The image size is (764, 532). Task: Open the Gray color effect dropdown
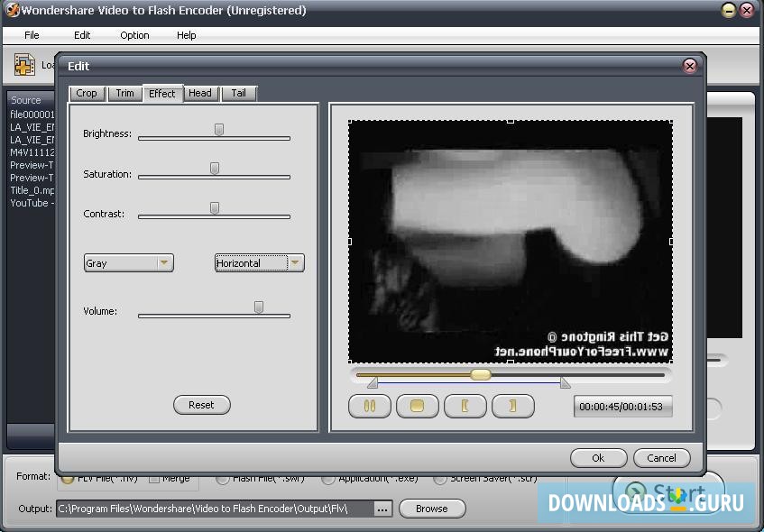coord(165,262)
